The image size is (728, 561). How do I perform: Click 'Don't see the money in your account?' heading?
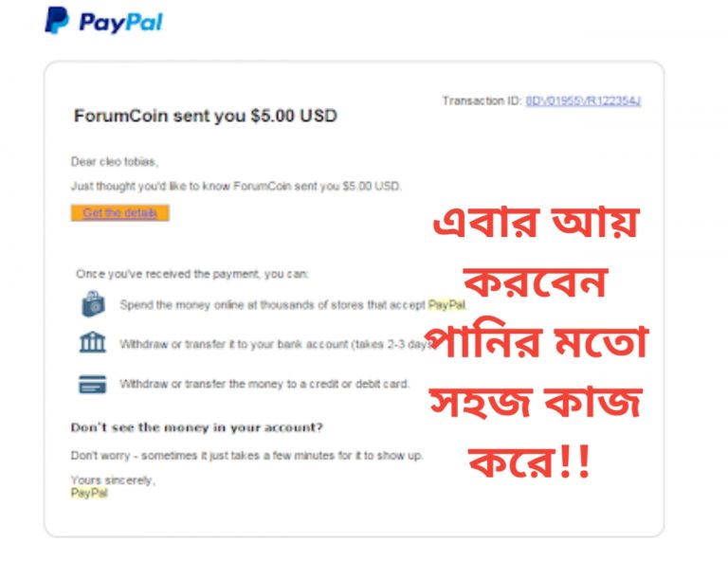pos(196,427)
